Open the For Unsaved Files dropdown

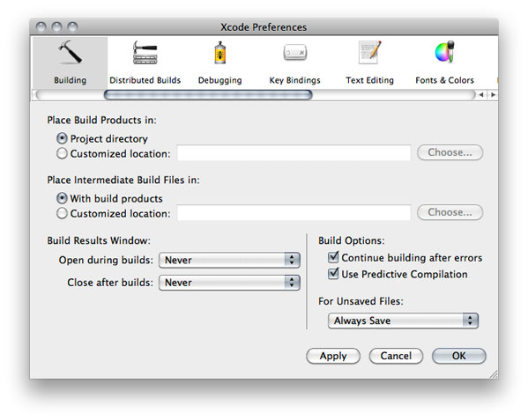pyautogui.click(x=403, y=321)
